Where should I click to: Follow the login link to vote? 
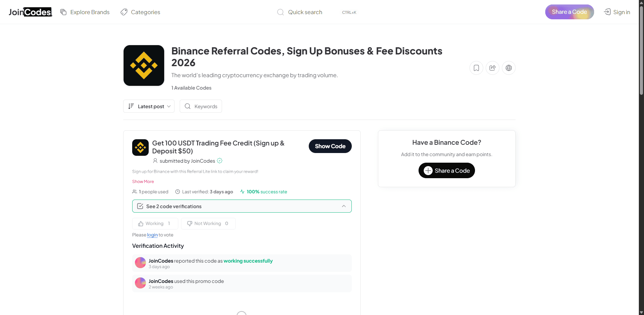(152, 235)
